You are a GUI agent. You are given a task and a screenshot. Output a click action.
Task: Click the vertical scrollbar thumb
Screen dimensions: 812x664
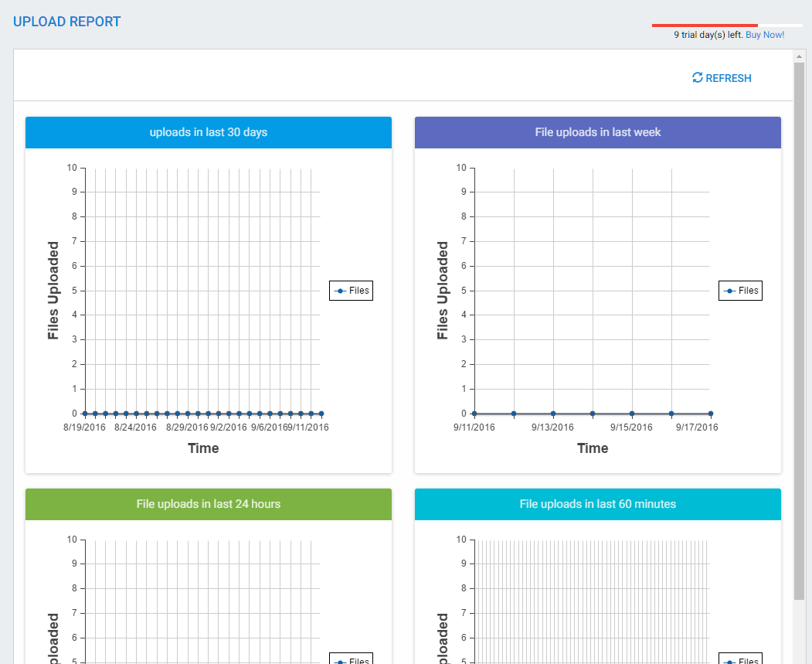[x=799, y=332]
